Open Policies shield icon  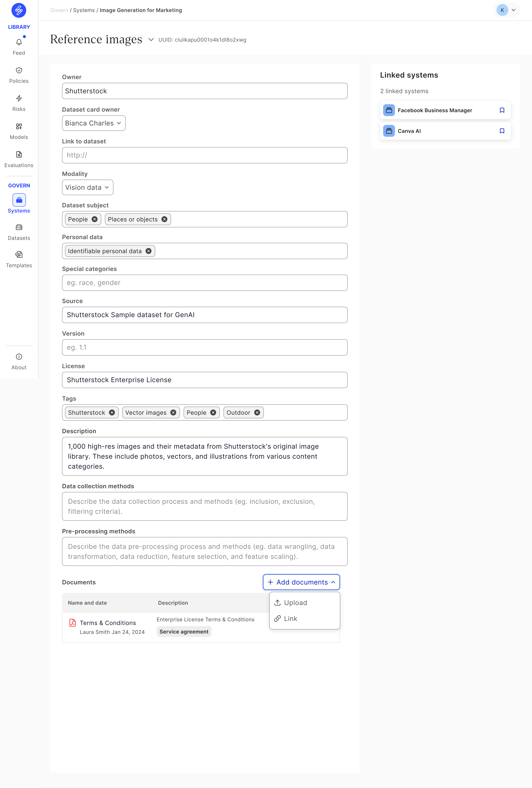pyautogui.click(x=19, y=70)
